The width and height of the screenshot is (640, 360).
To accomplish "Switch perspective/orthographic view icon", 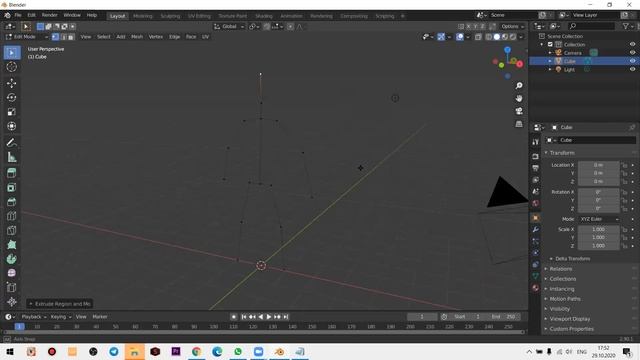I will 519,124.
